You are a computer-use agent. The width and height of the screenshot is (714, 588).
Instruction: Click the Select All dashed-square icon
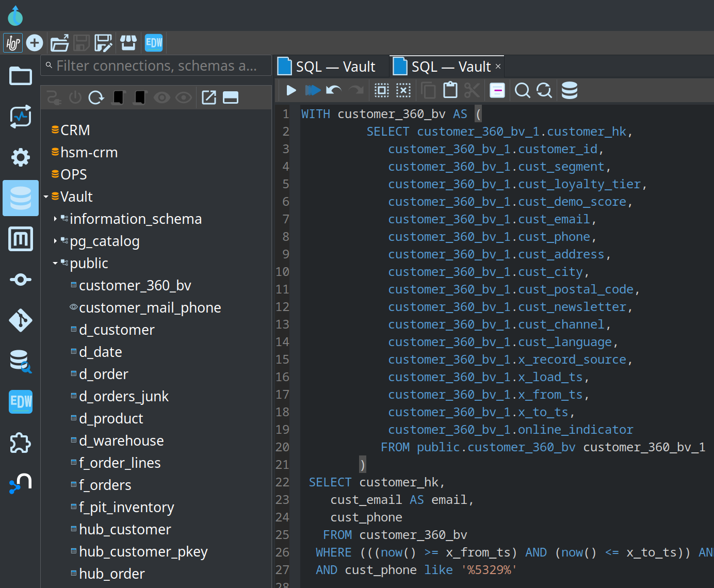tap(382, 91)
